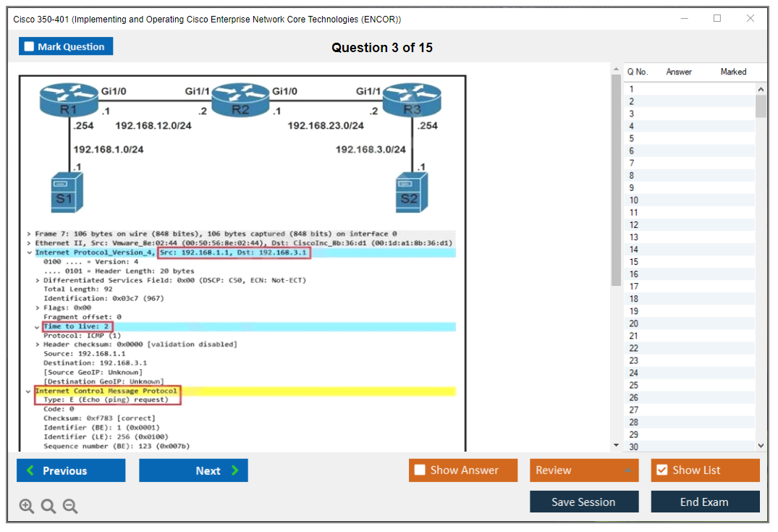This screenshot has width=778, height=532.
Task: Select question 5 in the list
Action: point(690,138)
